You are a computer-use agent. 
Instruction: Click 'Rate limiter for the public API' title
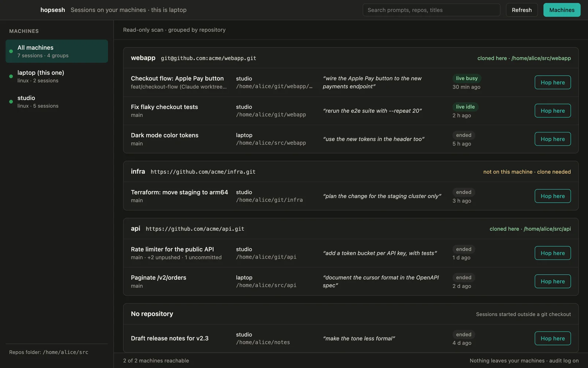pos(172,249)
